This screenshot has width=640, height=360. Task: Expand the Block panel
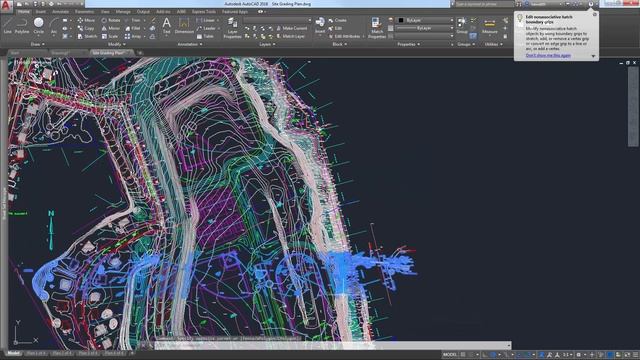coord(339,44)
